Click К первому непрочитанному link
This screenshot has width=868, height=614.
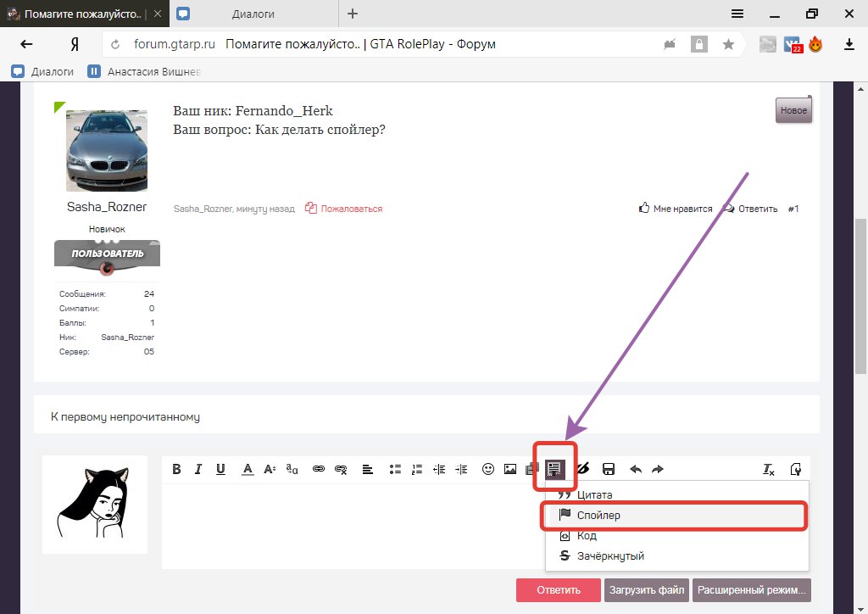[x=125, y=417]
